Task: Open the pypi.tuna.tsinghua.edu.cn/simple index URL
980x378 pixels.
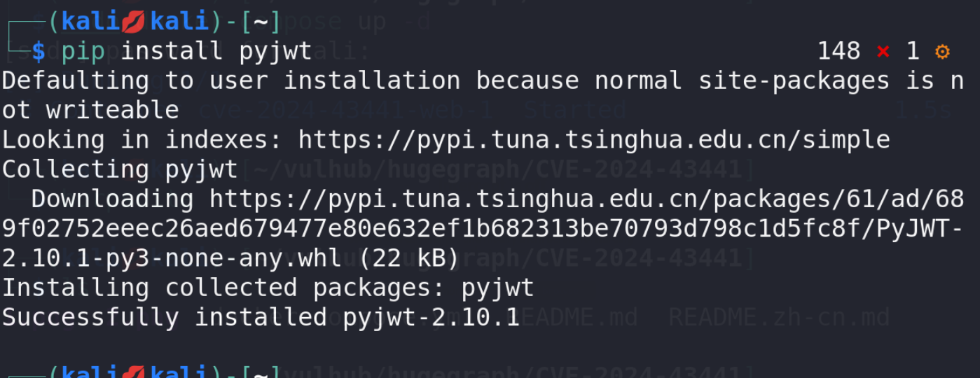Action: (594, 140)
